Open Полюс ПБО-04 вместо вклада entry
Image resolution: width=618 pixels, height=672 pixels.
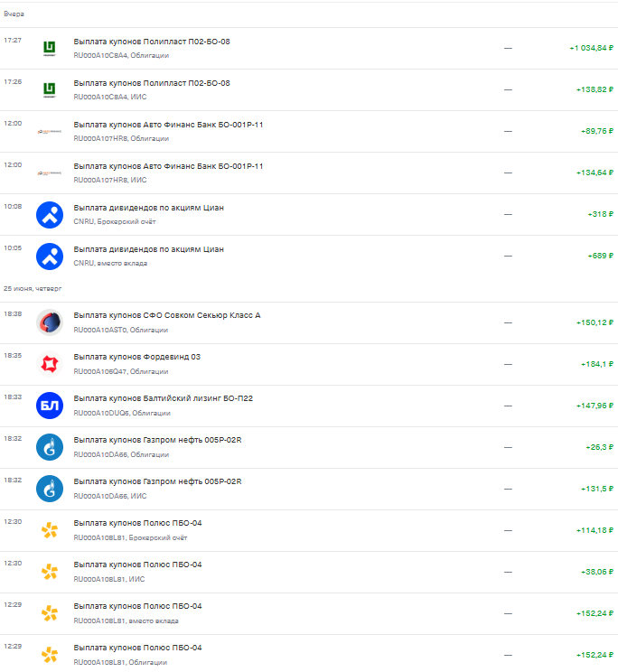(x=309, y=613)
